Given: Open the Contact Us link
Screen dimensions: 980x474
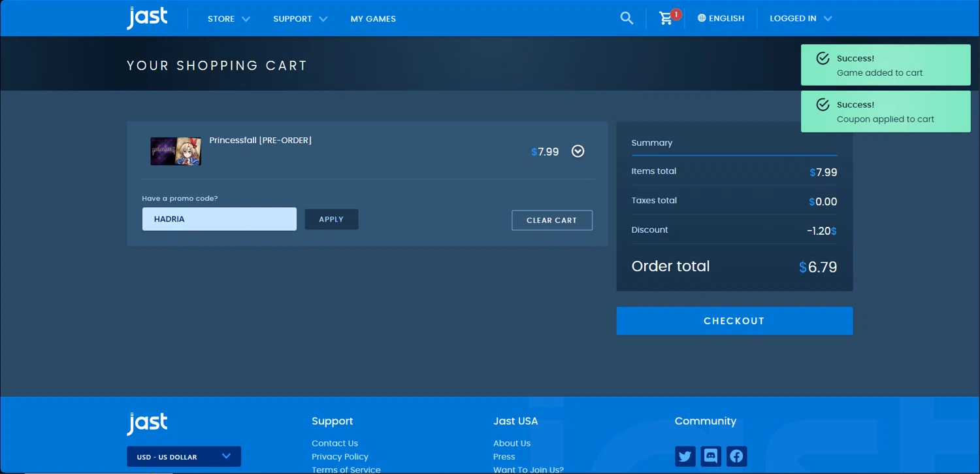Looking at the screenshot, I should pos(335,443).
